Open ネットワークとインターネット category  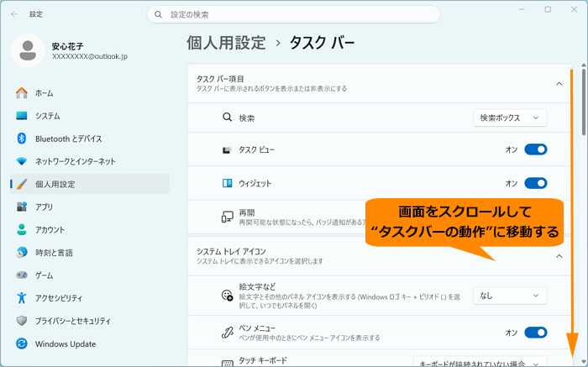(x=90, y=161)
